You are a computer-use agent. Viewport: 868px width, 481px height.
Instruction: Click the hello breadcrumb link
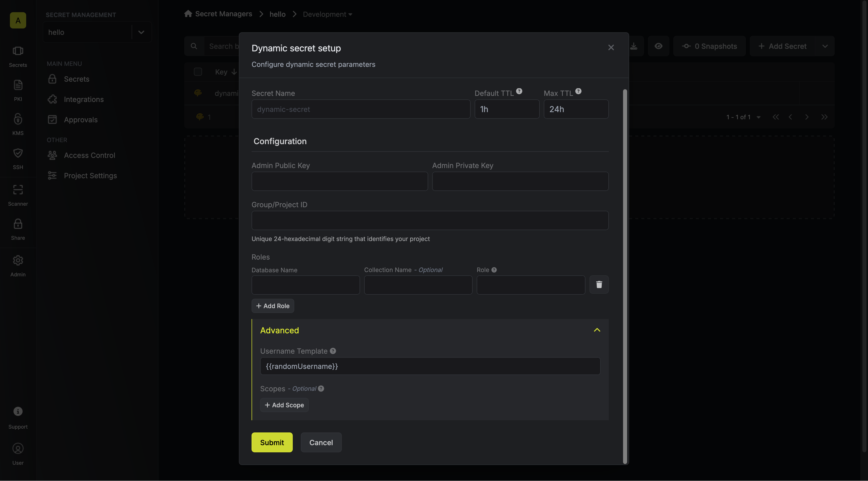(x=277, y=14)
